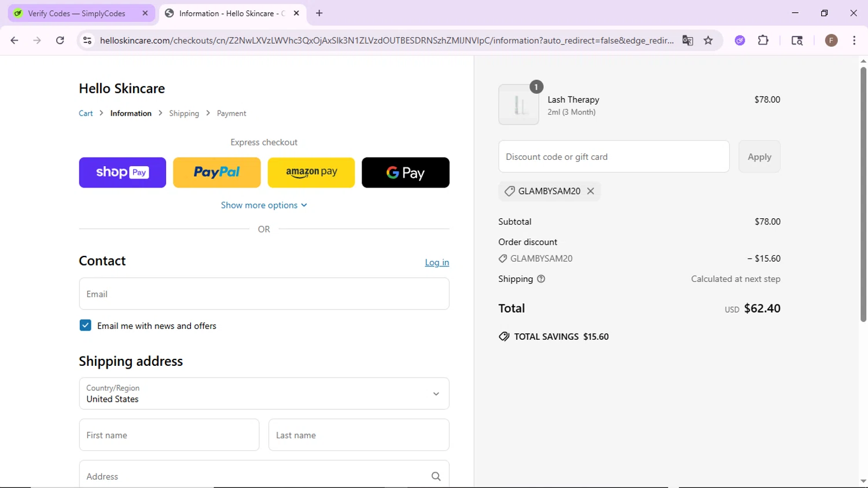Open browser extensions puzzle icon
The image size is (868, 488).
763,41
